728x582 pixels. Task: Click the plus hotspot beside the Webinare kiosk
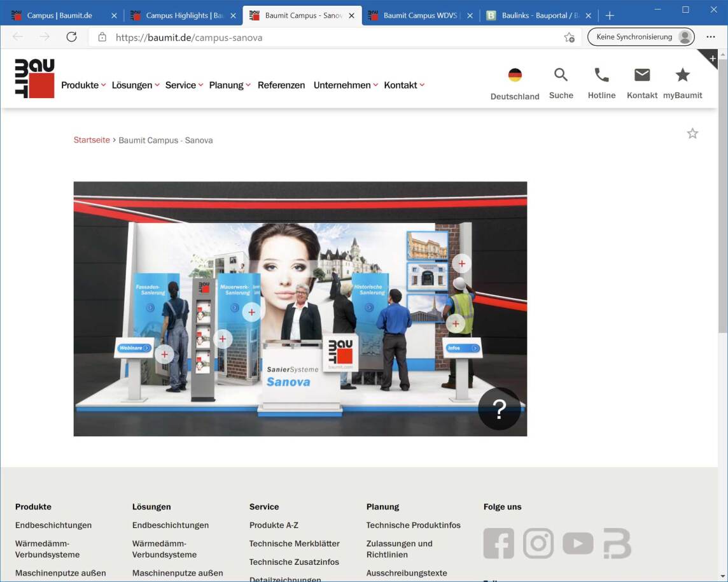coord(164,355)
